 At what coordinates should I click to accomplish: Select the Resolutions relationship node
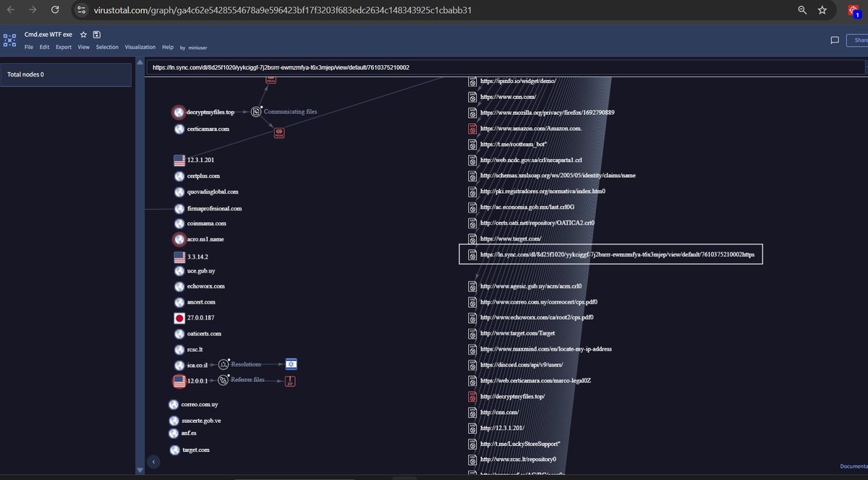pyautogui.click(x=224, y=364)
